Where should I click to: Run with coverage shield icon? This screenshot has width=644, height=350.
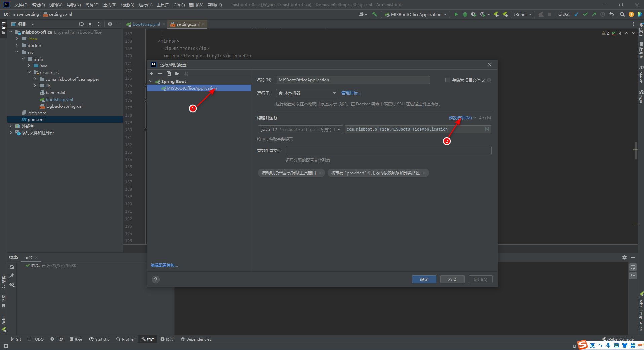pos(473,14)
